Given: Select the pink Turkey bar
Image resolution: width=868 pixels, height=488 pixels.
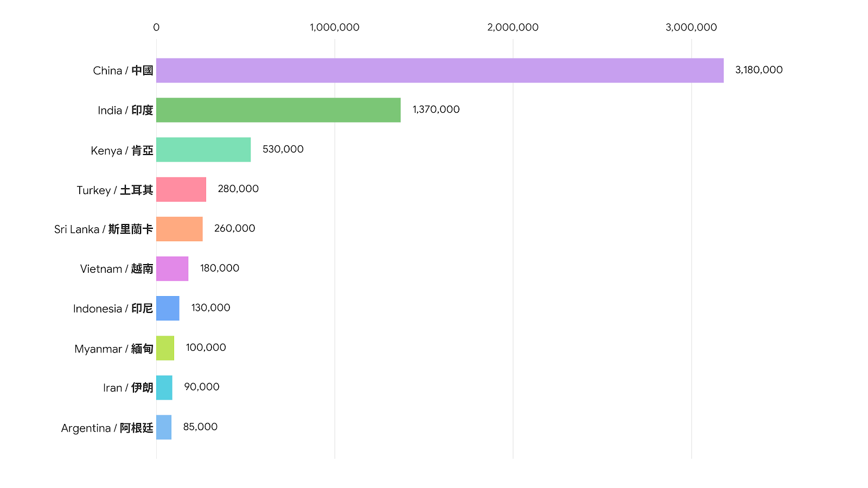Looking at the screenshot, I should tap(181, 189).
